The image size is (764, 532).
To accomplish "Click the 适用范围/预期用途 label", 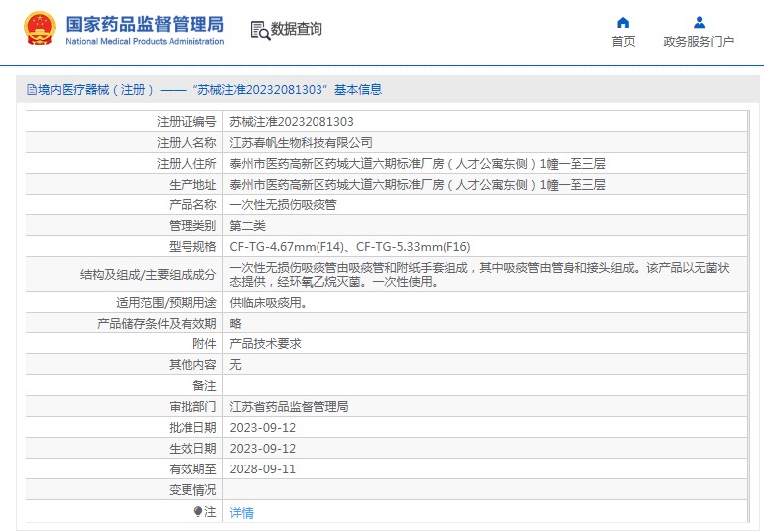I will pos(166,303).
